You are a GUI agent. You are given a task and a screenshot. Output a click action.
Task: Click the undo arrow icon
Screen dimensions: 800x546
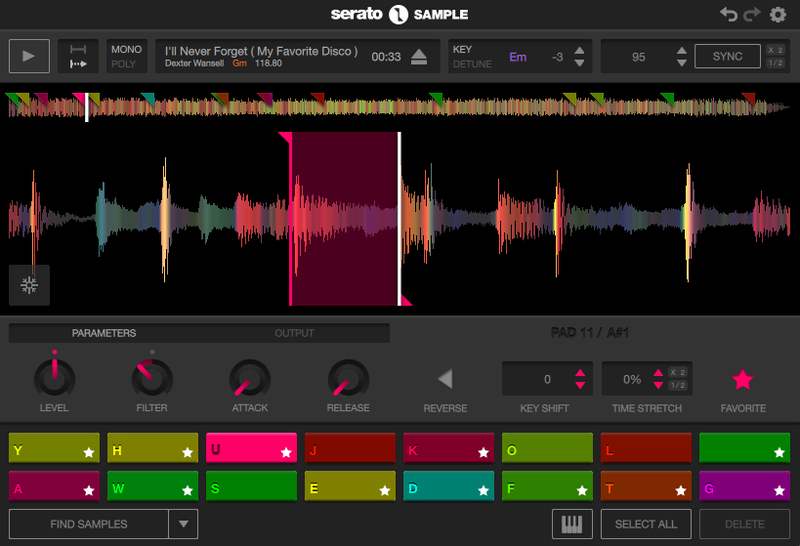(729, 14)
